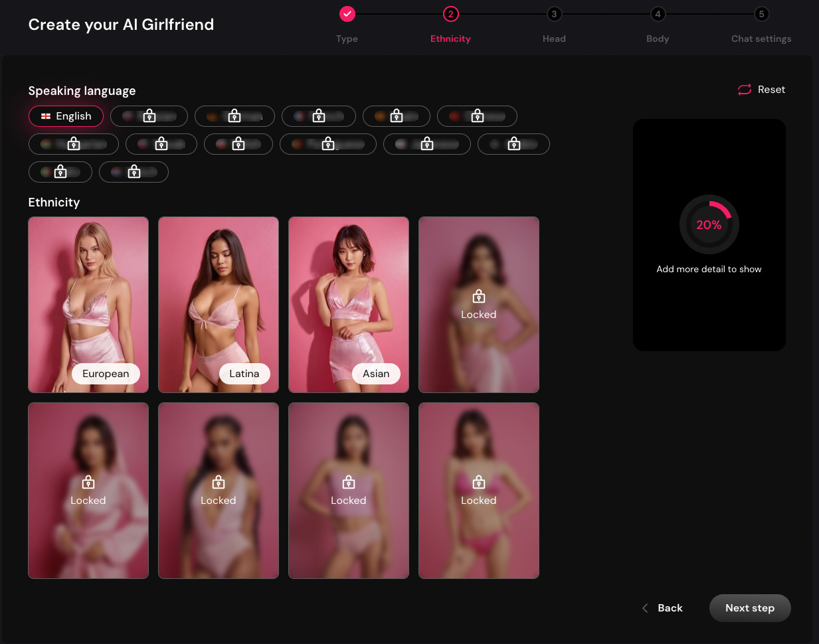Choose the Latina ethnicity option
This screenshot has width=819, height=644.
(219, 305)
